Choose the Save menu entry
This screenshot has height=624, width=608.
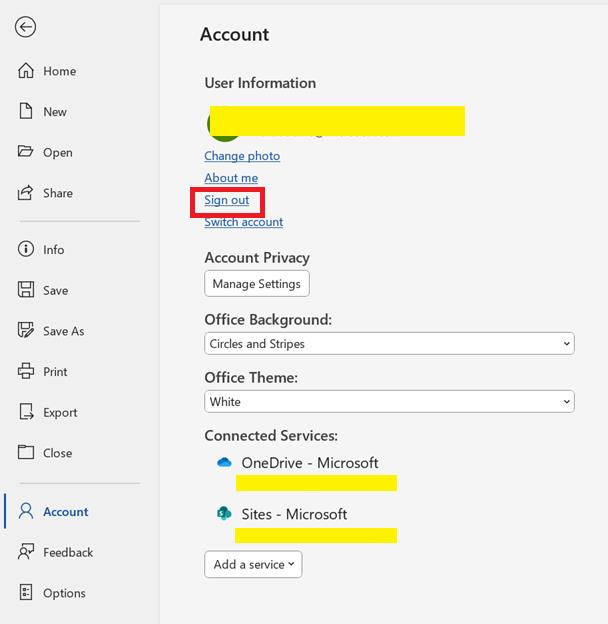click(55, 291)
